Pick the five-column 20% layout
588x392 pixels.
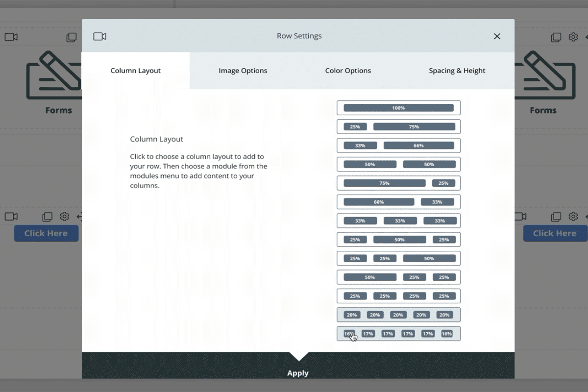click(x=398, y=315)
